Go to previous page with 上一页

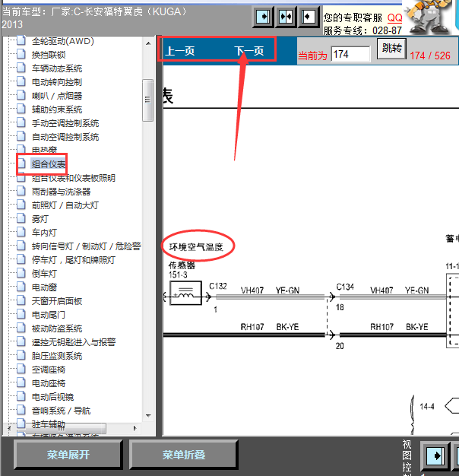pos(180,51)
